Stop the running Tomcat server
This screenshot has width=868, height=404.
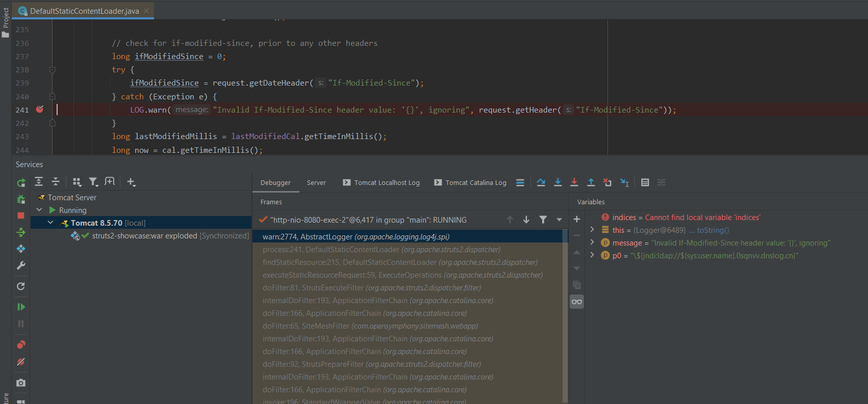coord(21,216)
